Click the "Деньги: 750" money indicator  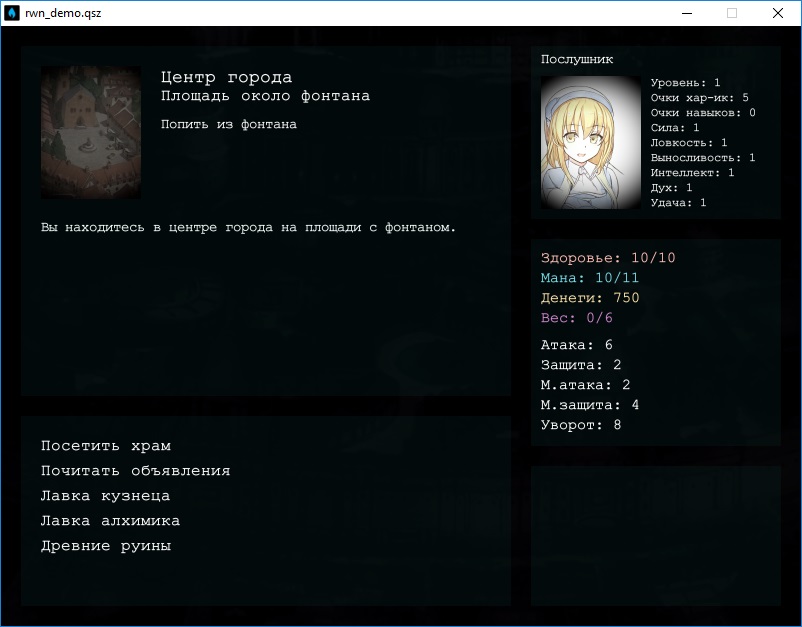tap(589, 298)
